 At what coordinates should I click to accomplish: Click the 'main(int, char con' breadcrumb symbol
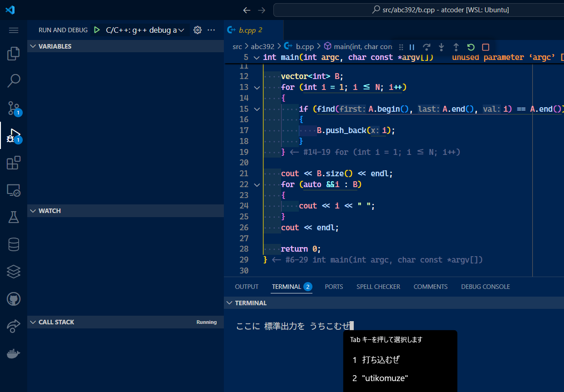(363, 46)
